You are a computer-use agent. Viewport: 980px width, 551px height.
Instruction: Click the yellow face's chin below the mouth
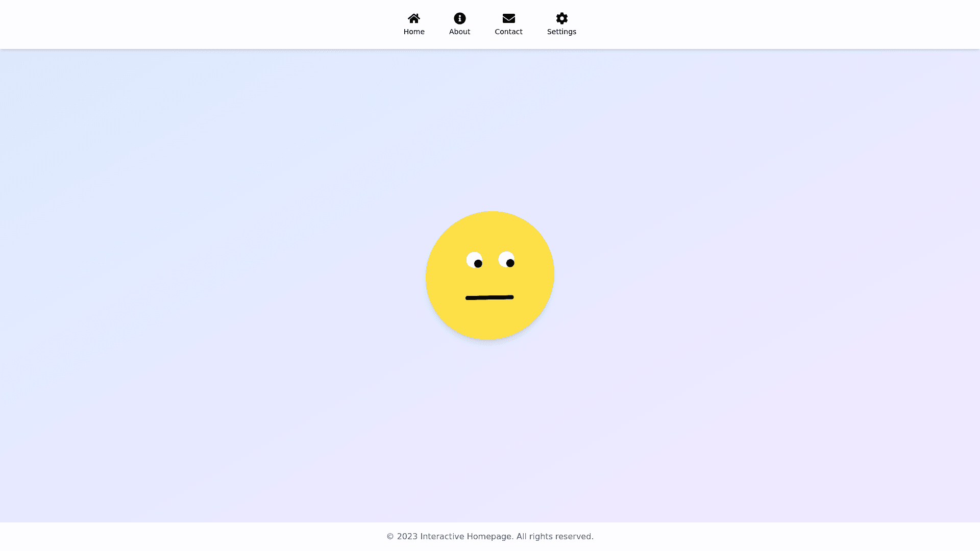coord(490,321)
